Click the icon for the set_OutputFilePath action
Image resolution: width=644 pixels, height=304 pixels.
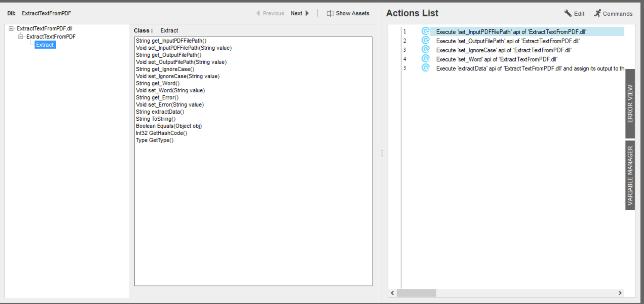[x=426, y=41]
